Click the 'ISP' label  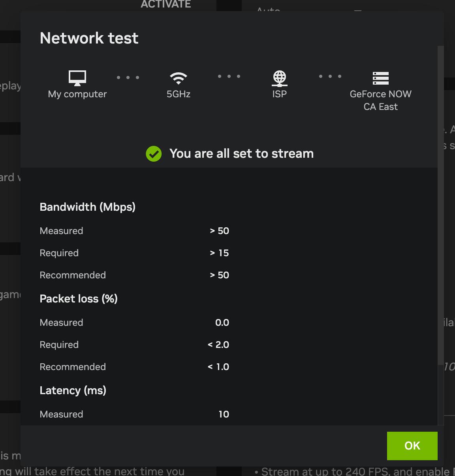click(280, 94)
